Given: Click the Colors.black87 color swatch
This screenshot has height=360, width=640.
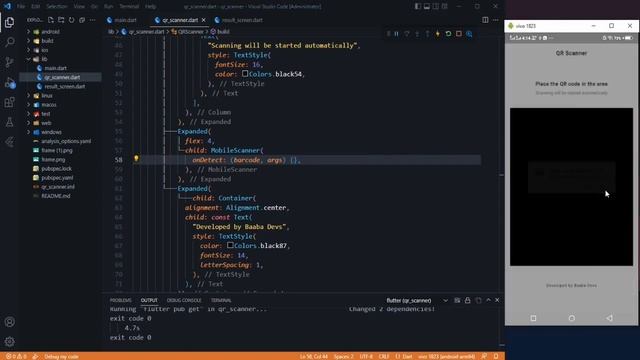Looking at the screenshot, I should coord(230,245).
